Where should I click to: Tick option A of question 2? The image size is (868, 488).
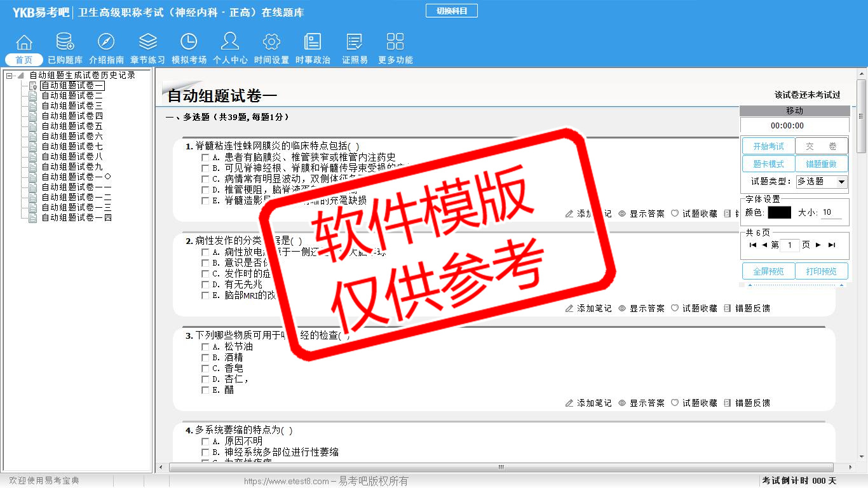[x=205, y=252]
